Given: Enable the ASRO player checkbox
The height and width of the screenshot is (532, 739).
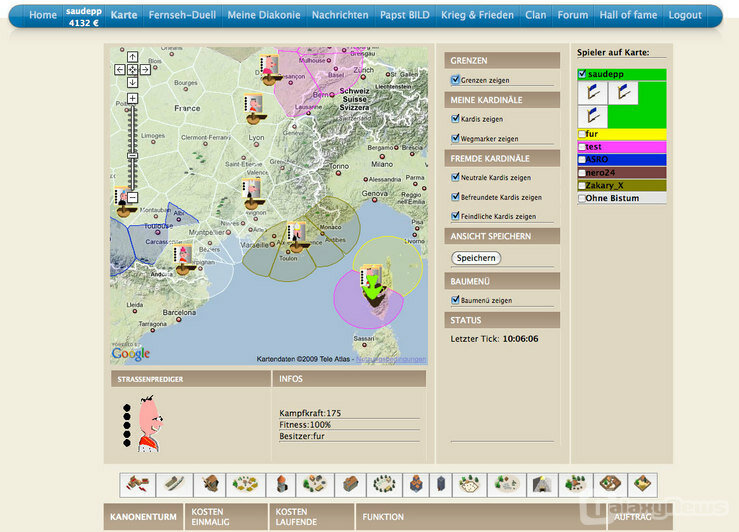Looking at the screenshot, I should (583, 160).
